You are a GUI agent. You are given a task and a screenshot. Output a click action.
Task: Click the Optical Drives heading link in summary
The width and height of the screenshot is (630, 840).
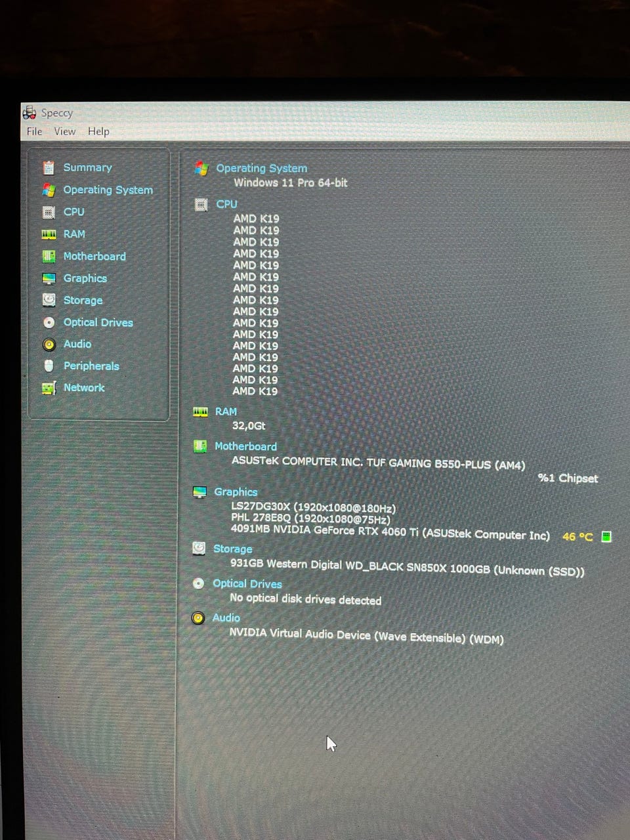click(247, 583)
